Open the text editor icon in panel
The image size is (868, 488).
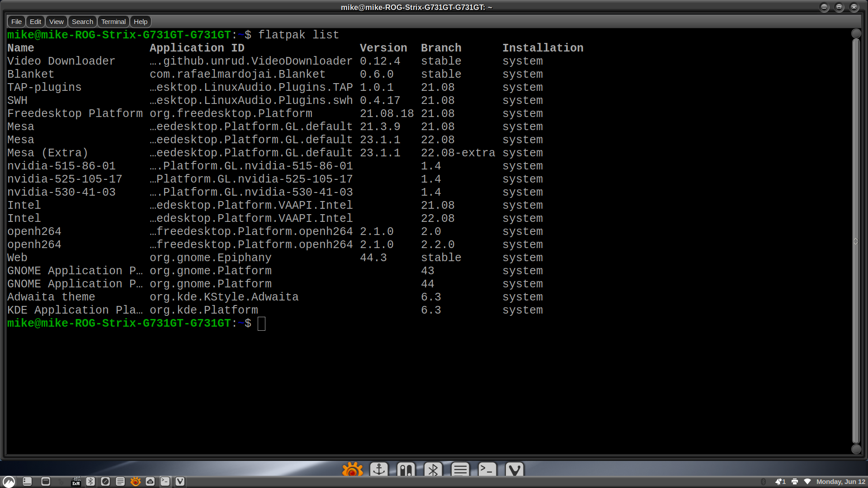120,482
